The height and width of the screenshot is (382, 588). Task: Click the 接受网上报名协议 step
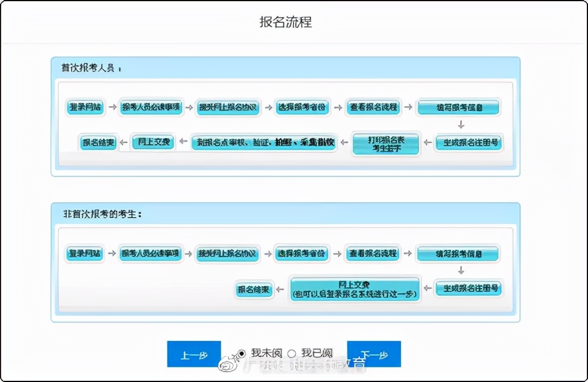(x=228, y=108)
